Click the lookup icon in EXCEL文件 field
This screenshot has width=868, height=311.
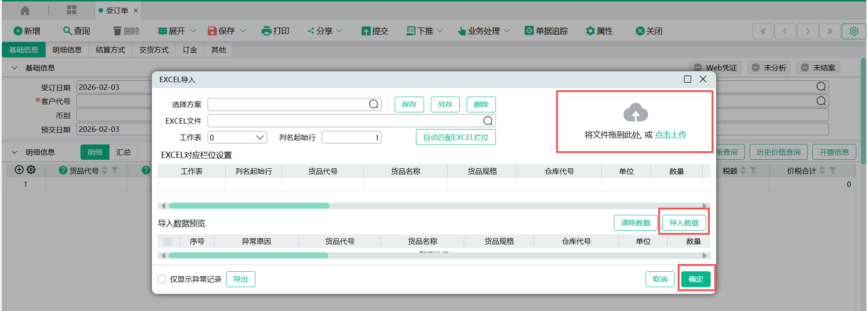pyautogui.click(x=488, y=121)
